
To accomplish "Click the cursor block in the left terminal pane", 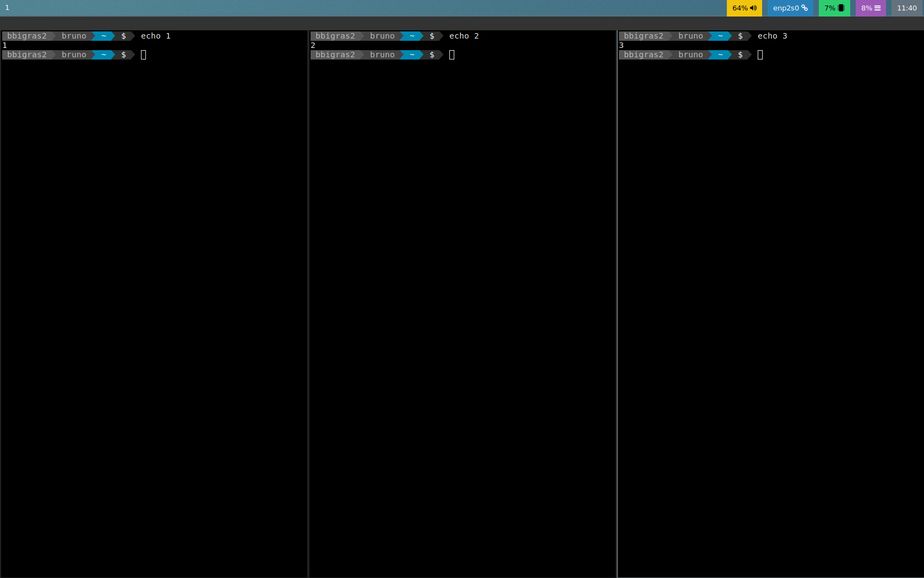I will pos(144,55).
